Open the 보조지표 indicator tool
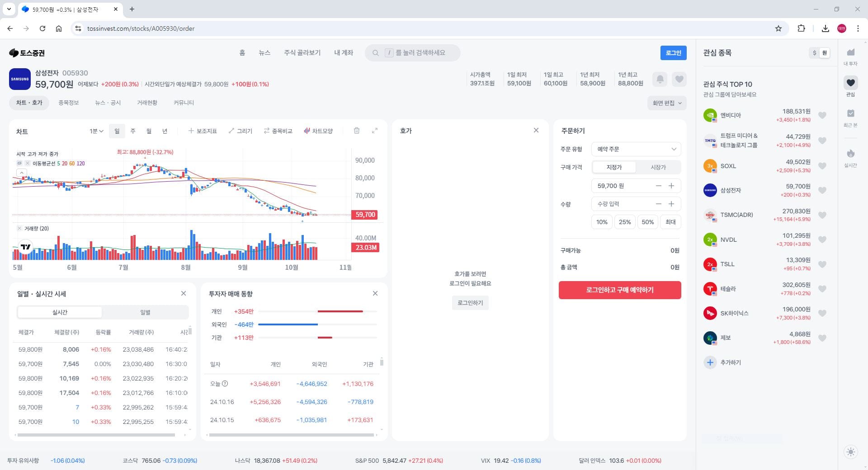The height and width of the screenshot is (470, 868). point(202,131)
